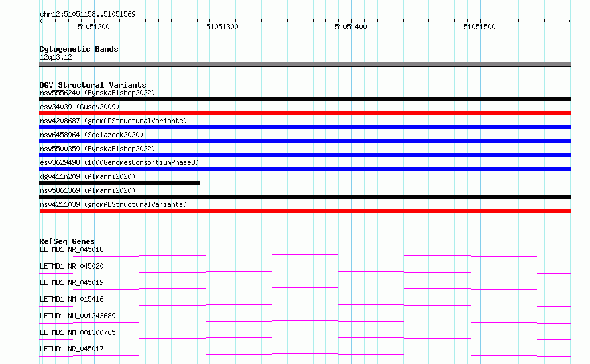Image resolution: width=590 pixels, height=364 pixels.
Task: Open LETMD1|NM_001300765 transcript label
Action: click(x=78, y=332)
